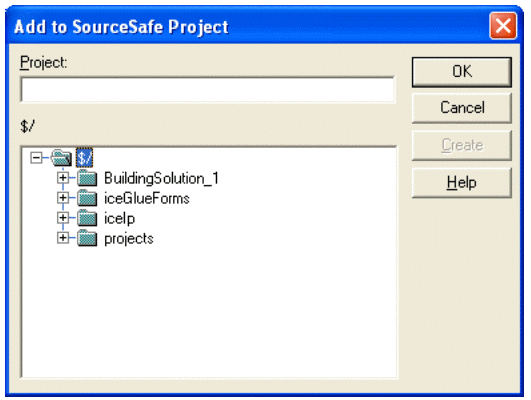Close the Add to SourceSafe Project dialog
531x400 pixels.
click(503, 26)
